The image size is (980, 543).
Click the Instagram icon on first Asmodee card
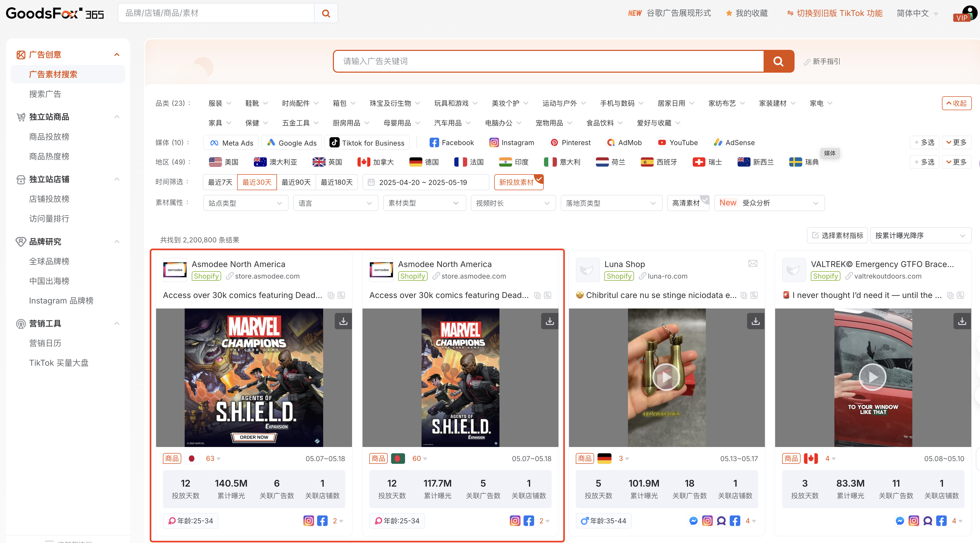[308, 520]
